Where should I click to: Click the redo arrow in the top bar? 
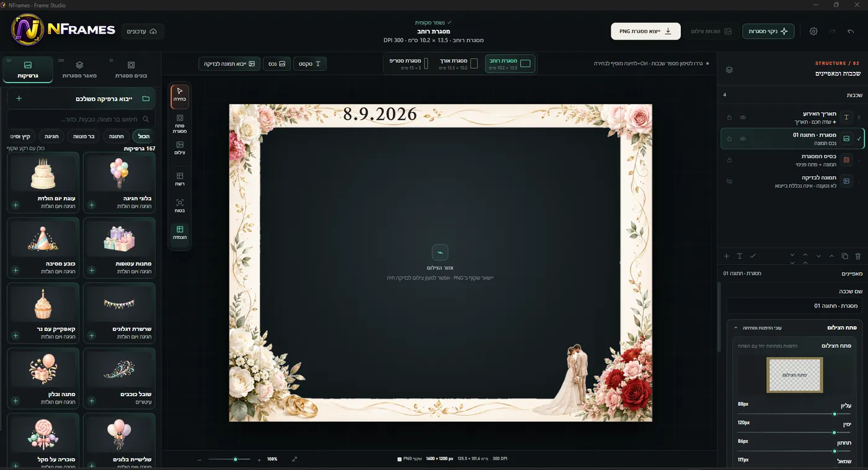coord(832,31)
